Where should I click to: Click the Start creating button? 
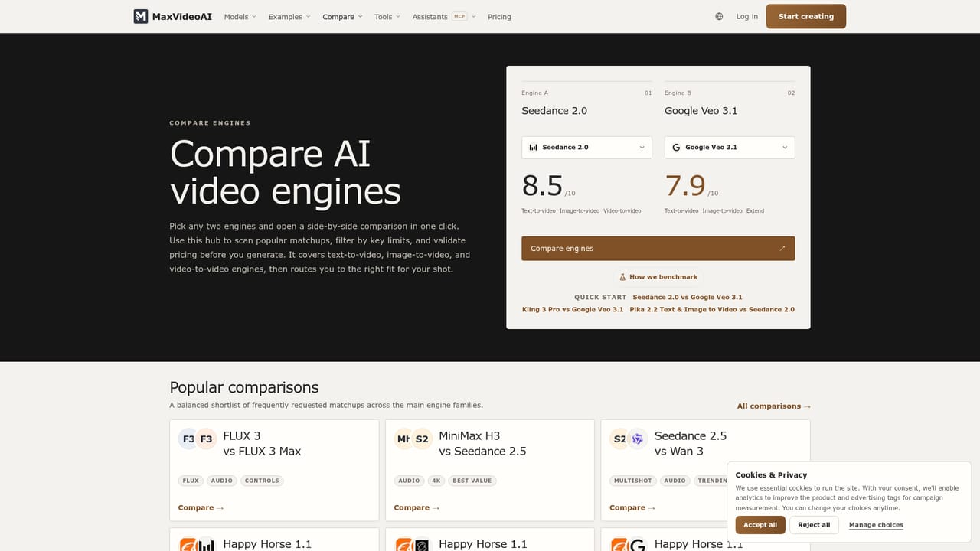pyautogui.click(x=806, y=16)
